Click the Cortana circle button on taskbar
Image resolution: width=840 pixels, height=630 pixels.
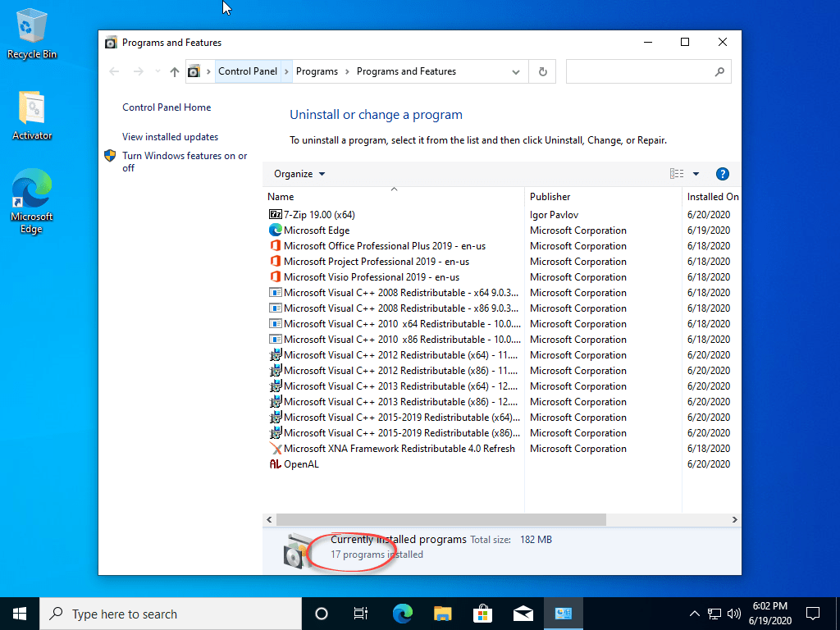(x=322, y=614)
